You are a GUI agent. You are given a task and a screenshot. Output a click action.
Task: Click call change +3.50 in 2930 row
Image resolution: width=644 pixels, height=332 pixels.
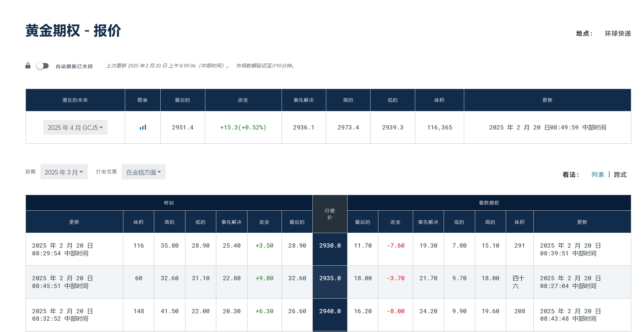pos(265,245)
